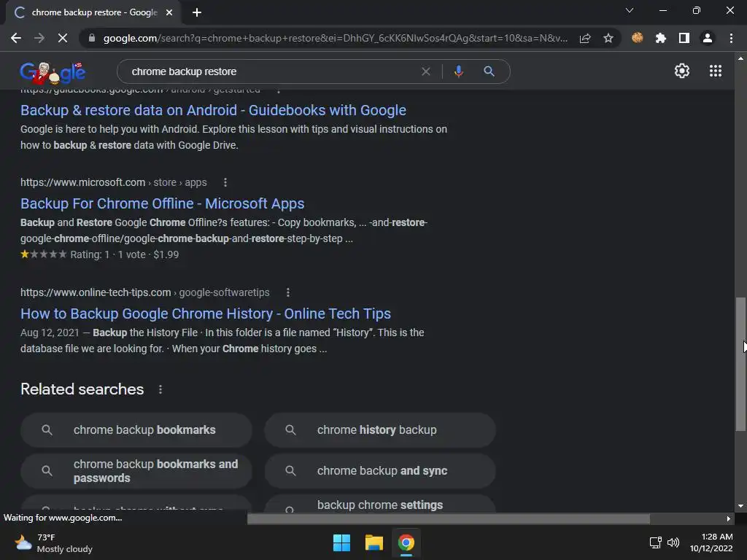This screenshot has width=747, height=560.
Task: Search chrome backup bookmarks suggestion
Action: click(x=136, y=430)
